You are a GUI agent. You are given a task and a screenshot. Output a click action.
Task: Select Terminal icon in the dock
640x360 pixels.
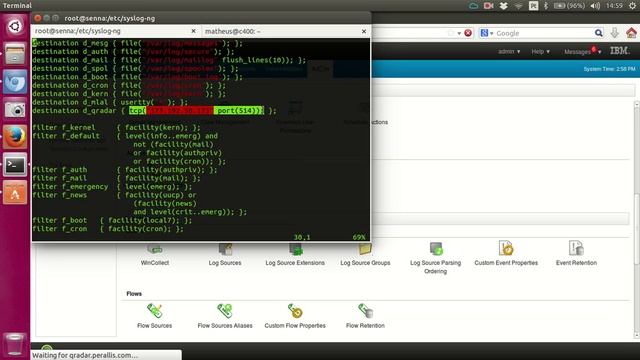(15, 164)
